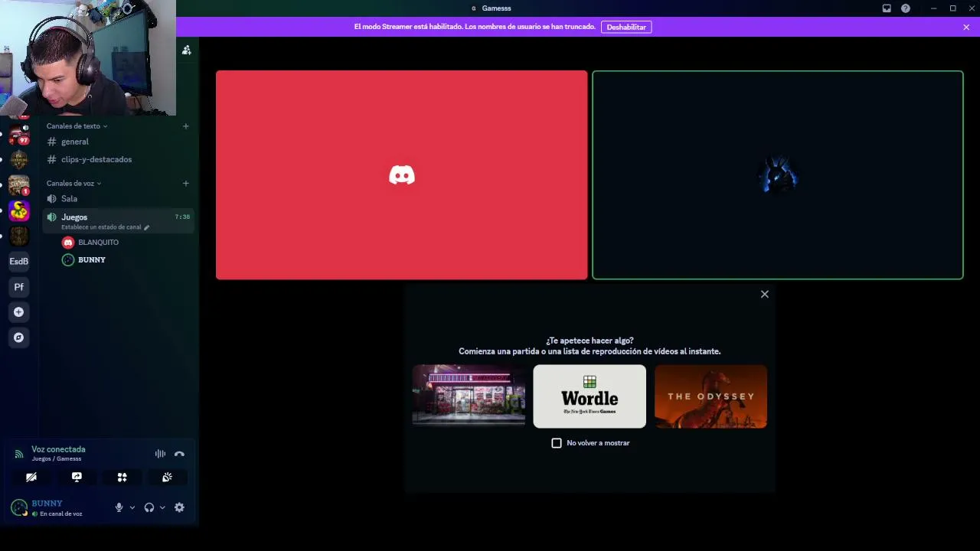Dismiss the streamer mode banner
The image size is (980, 551).
click(966, 27)
